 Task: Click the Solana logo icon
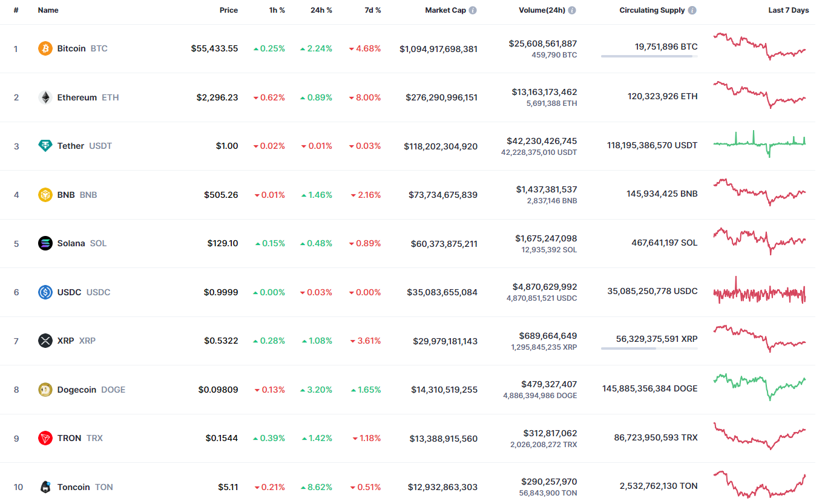tap(45, 243)
